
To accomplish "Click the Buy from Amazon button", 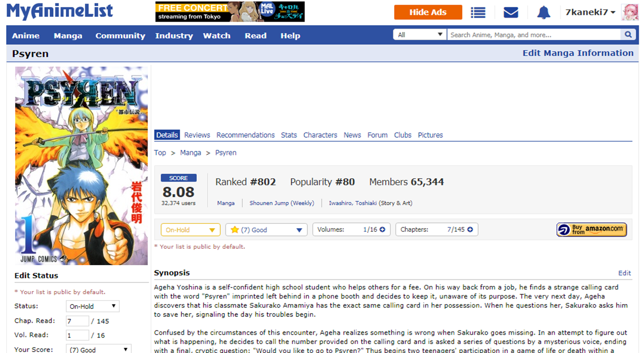I will (591, 230).
